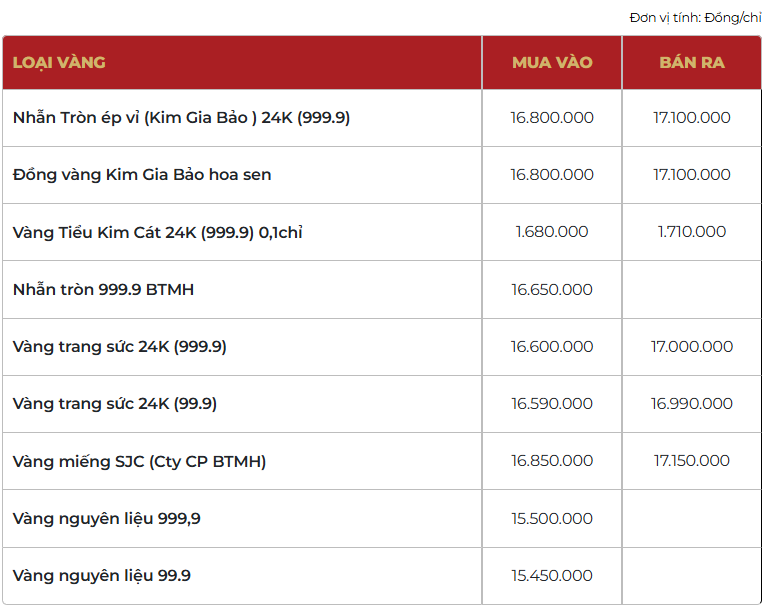The height and width of the screenshot is (607, 769).
Task: Select the 16.650.000 buy price for Nhẫn tròn
Action: pos(552,290)
